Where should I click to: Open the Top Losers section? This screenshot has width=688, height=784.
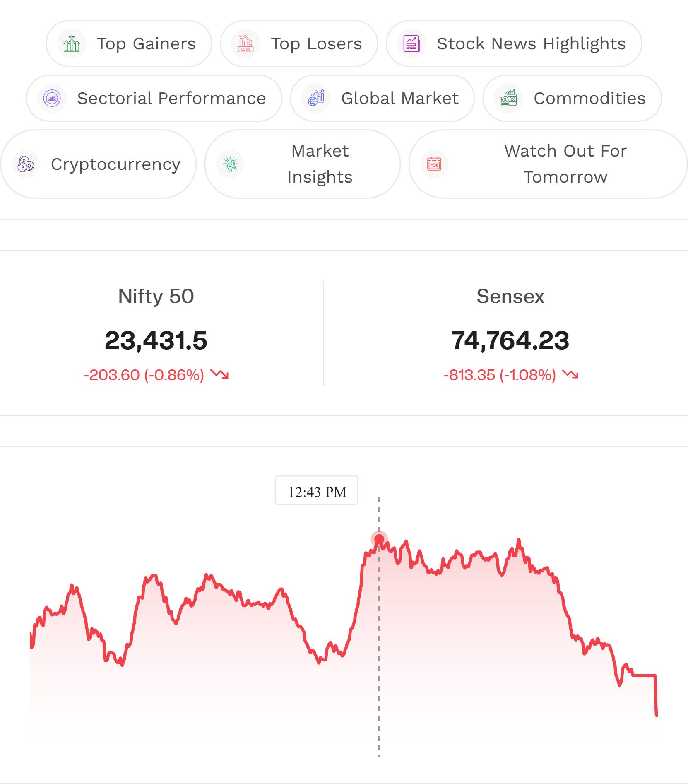click(x=299, y=43)
